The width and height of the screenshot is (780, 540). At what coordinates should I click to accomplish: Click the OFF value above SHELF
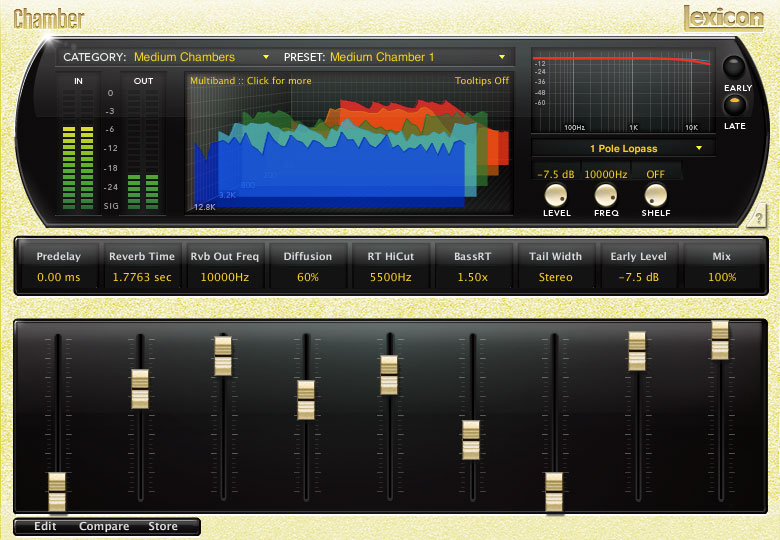coord(655,175)
